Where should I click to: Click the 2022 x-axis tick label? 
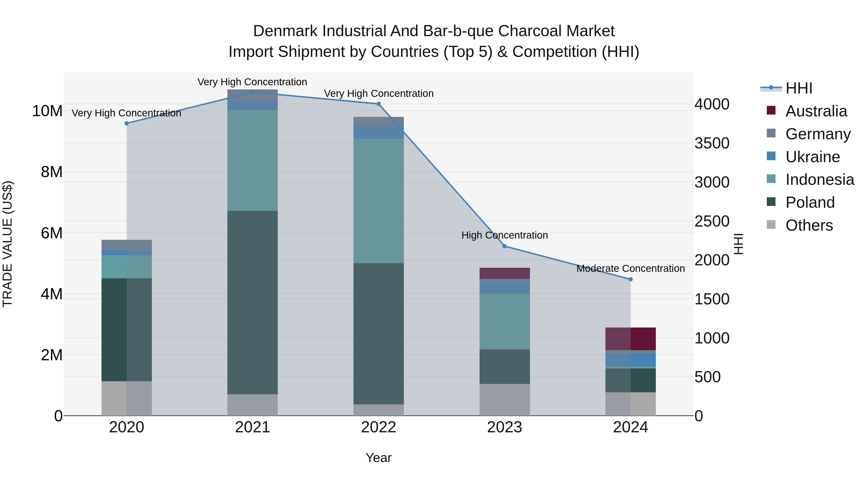(x=378, y=427)
